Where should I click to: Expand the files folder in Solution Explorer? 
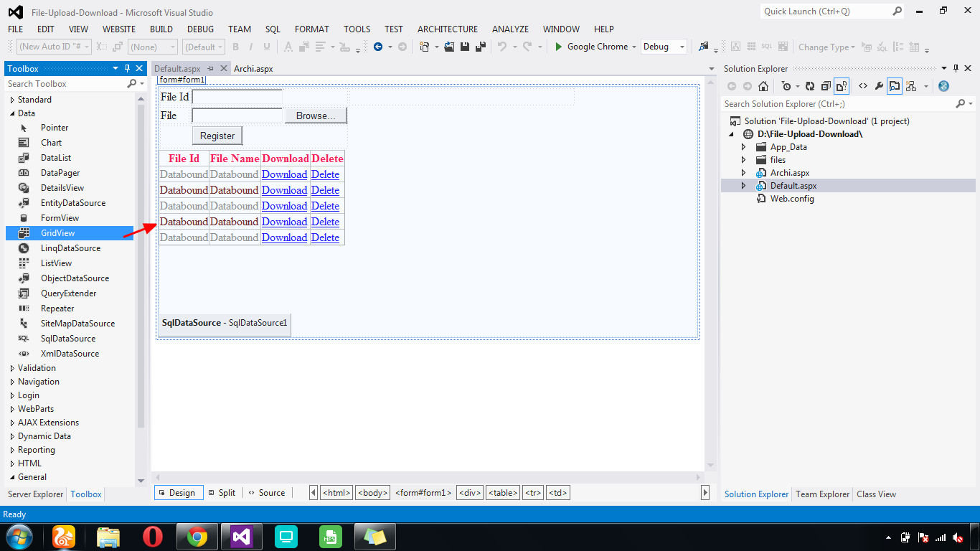coord(743,160)
